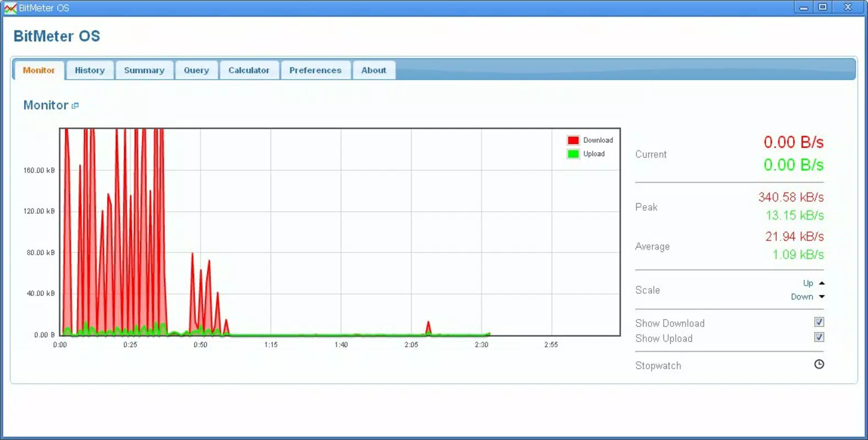Click the BitMeter OS page heading
Viewport: 868px width, 440px height.
pos(57,36)
